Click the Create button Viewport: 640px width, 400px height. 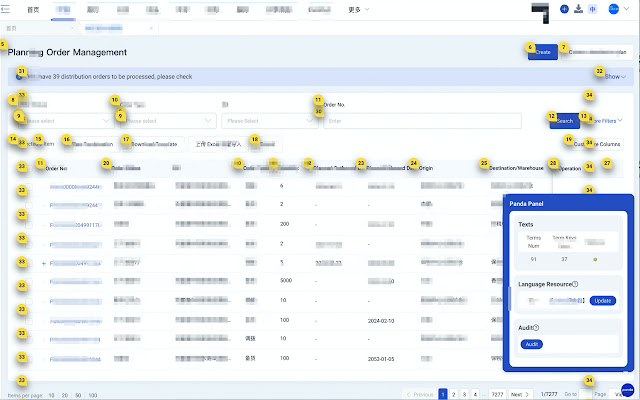[x=542, y=52]
